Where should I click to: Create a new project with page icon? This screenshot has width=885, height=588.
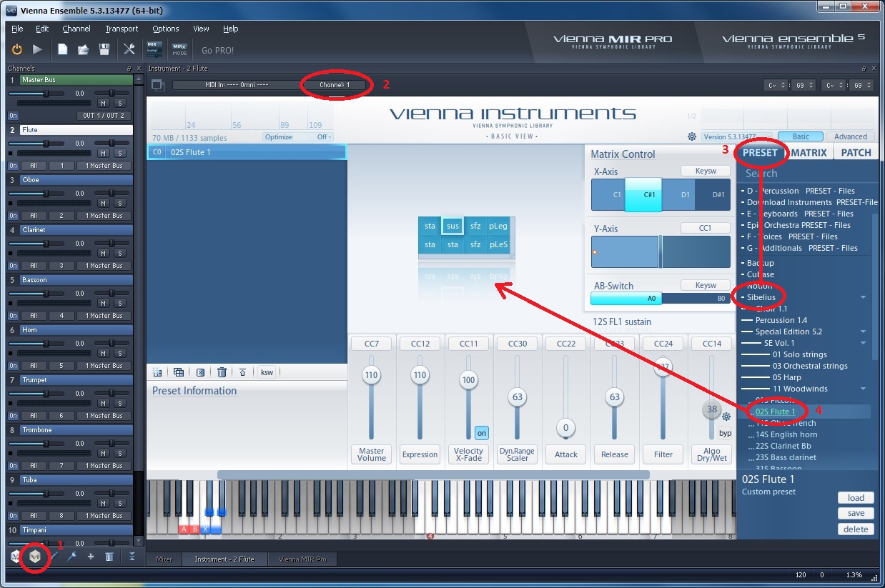[x=63, y=49]
